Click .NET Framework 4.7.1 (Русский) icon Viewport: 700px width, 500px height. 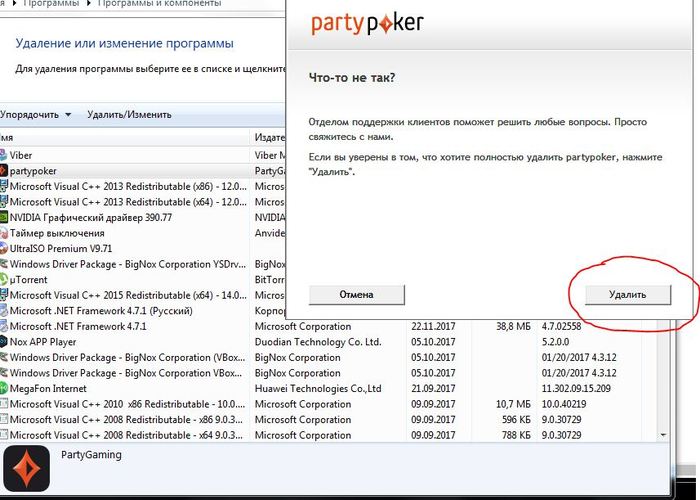(x=4, y=311)
